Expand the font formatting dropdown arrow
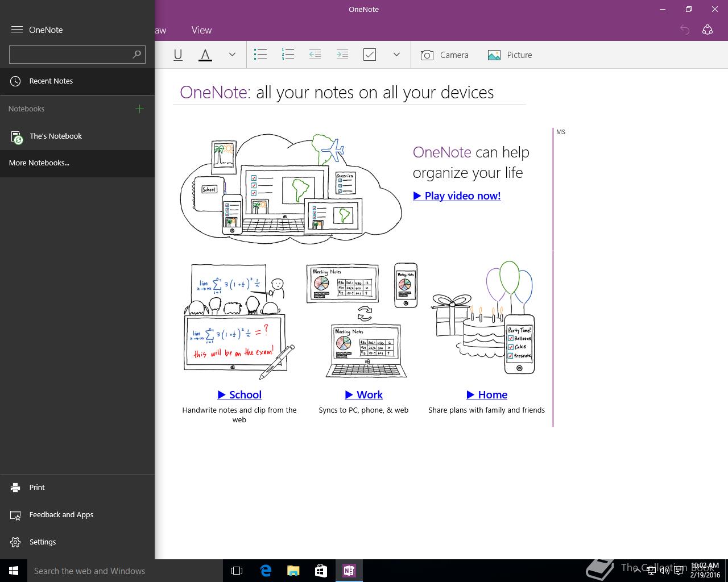This screenshot has height=582, width=728. tap(232, 55)
